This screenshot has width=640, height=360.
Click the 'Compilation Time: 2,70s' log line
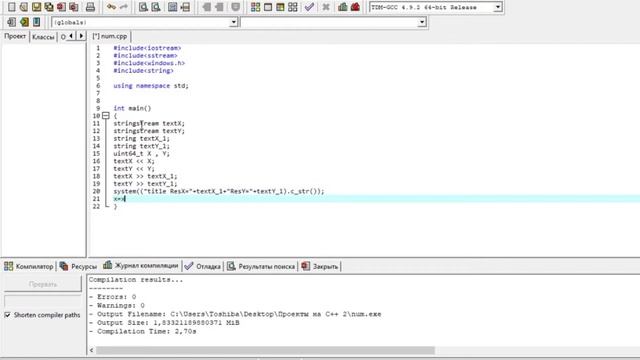(143, 331)
